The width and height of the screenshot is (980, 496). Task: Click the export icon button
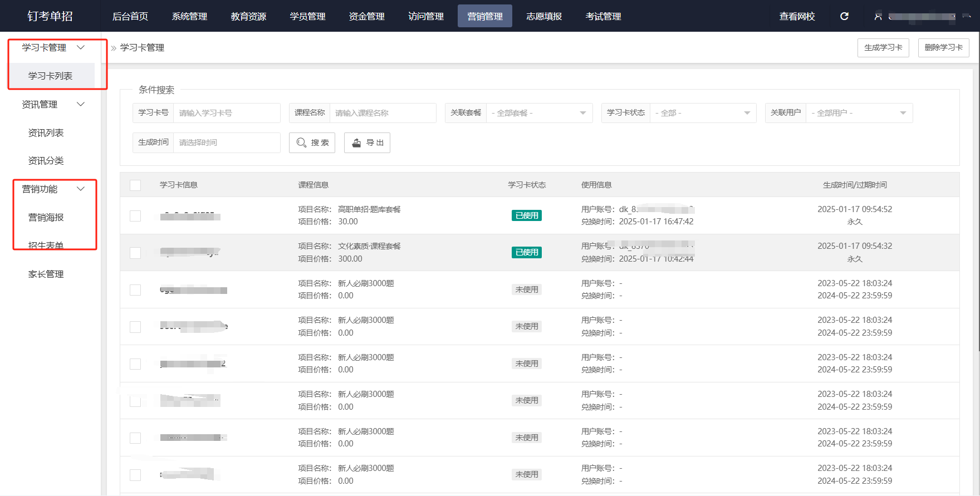click(367, 143)
